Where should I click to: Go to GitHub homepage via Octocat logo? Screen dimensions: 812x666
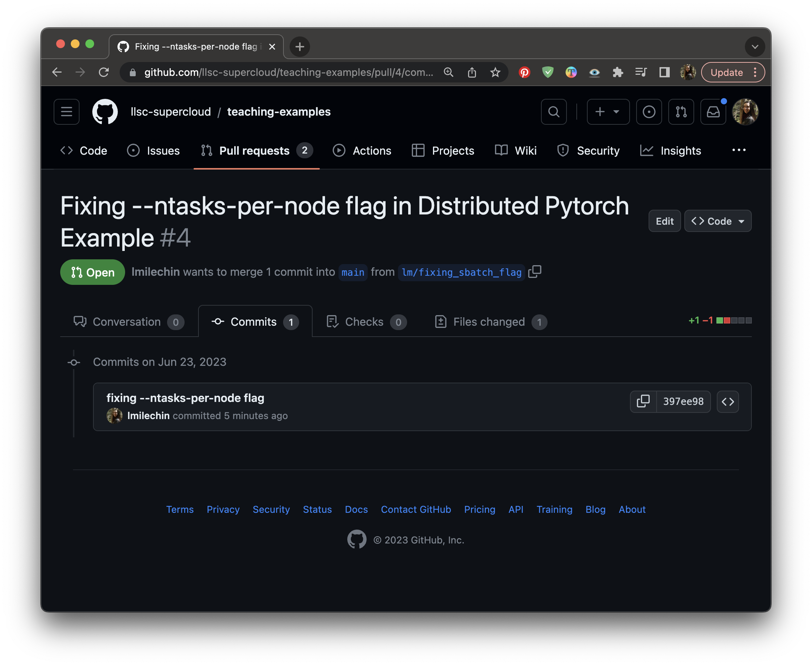pos(105,112)
